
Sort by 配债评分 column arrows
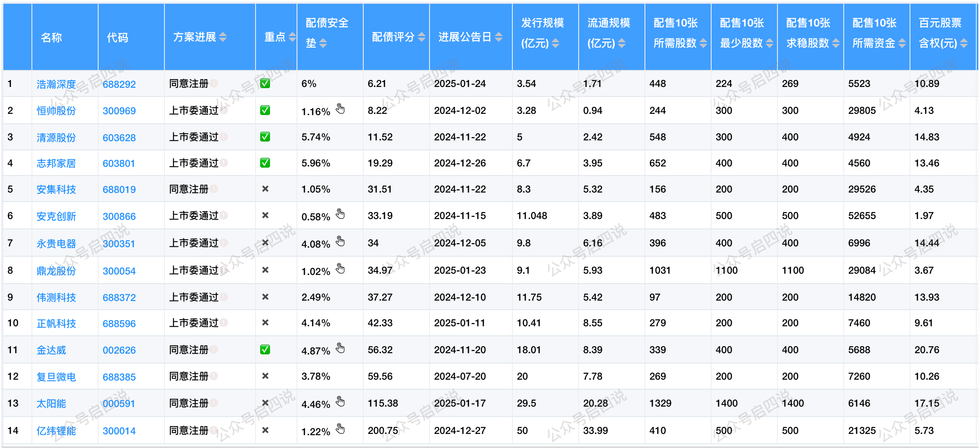tap(422, 37)
